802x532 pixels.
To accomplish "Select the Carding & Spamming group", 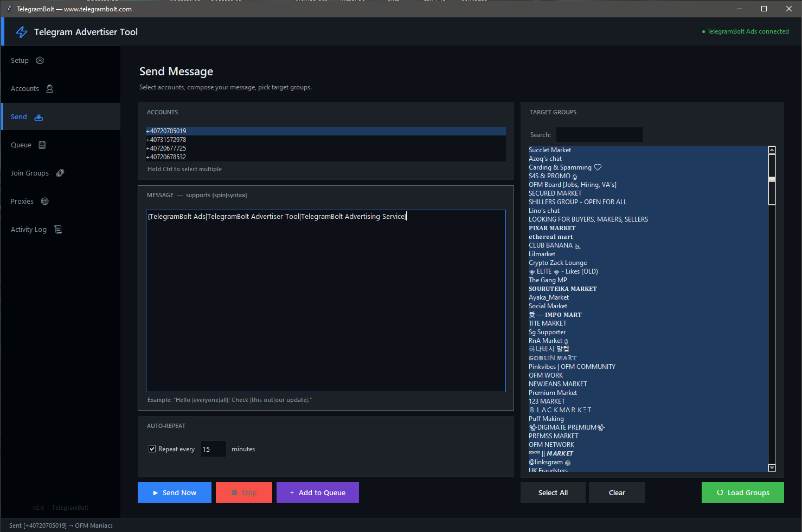I will 648,167.
